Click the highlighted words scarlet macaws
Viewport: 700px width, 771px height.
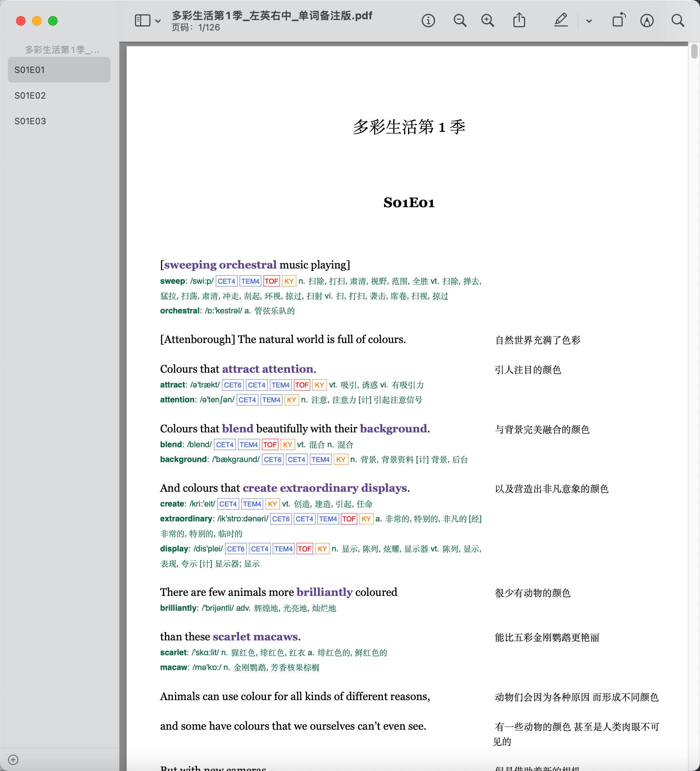255,636
